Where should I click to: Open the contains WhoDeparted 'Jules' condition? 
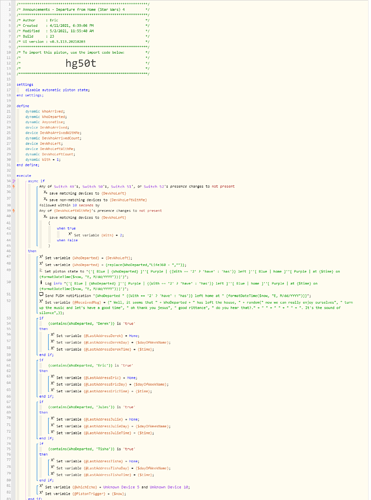coord(92,407)
